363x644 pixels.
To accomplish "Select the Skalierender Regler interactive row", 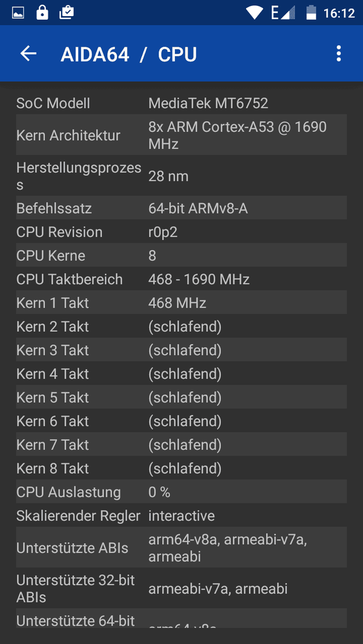I will (x=181, y=515).
